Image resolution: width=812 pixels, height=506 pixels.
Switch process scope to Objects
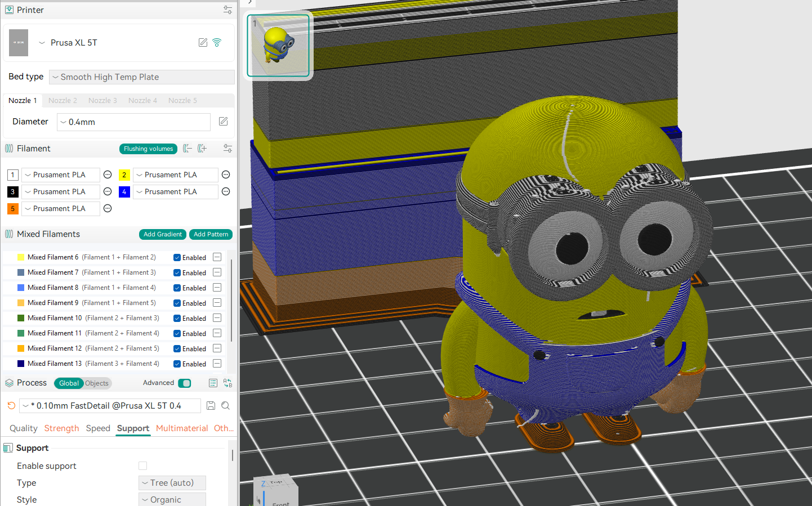[x=97, y=383]
